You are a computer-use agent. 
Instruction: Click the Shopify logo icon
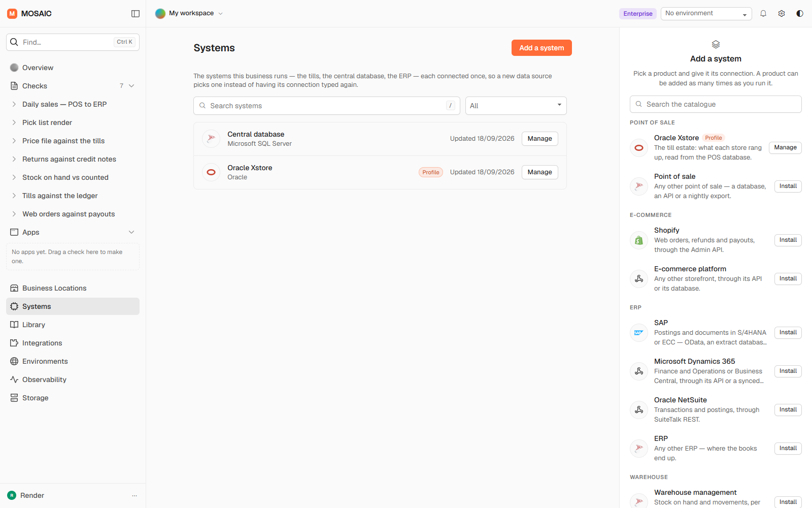[x=639, y=240]
